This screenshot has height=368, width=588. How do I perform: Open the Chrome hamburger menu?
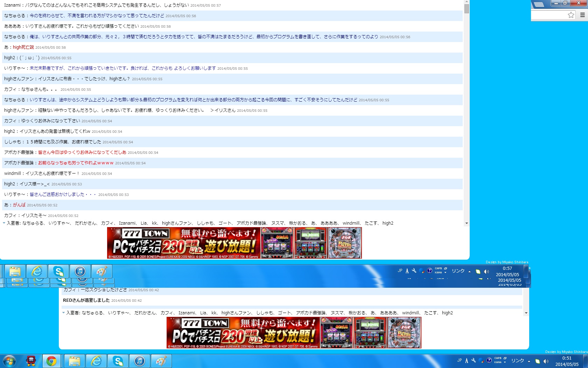click(x=582, y=15)
